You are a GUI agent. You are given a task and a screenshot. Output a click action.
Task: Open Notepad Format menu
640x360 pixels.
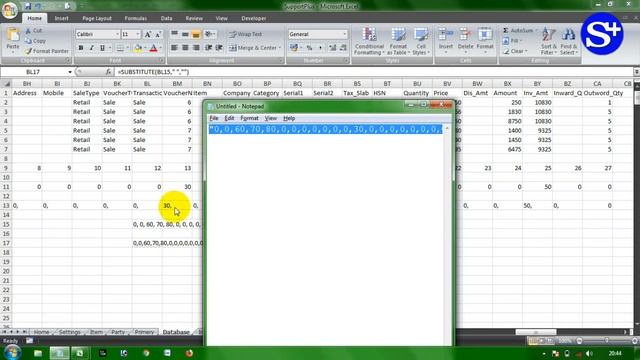point(249,118)
